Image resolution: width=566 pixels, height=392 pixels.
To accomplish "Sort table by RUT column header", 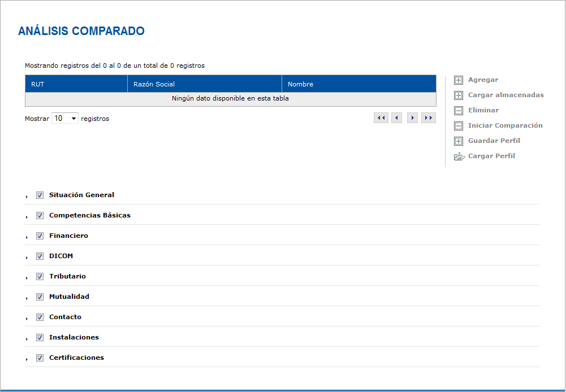I will pos(76,84).
